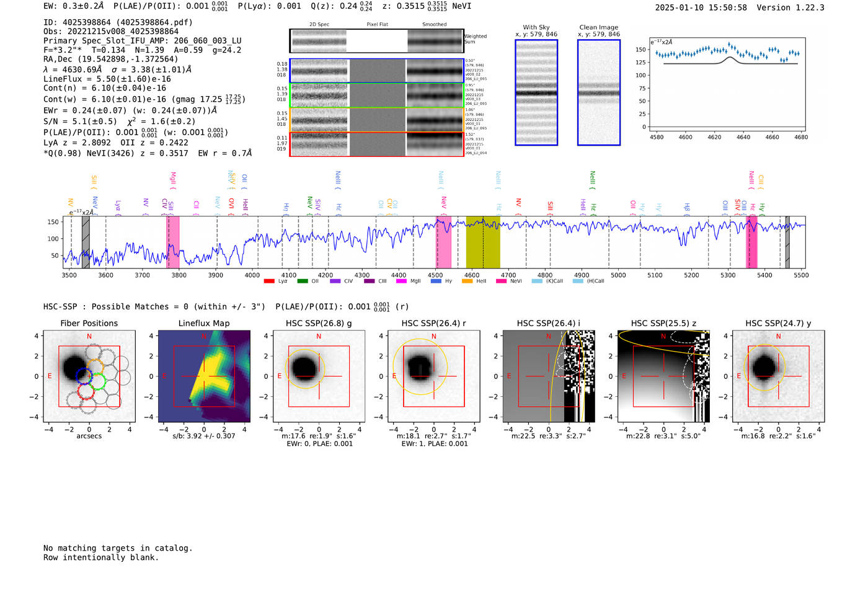The height and width of the screenshot is (591, 868).
Task: Click the arcsecs axis label
Action: [89, 436]
